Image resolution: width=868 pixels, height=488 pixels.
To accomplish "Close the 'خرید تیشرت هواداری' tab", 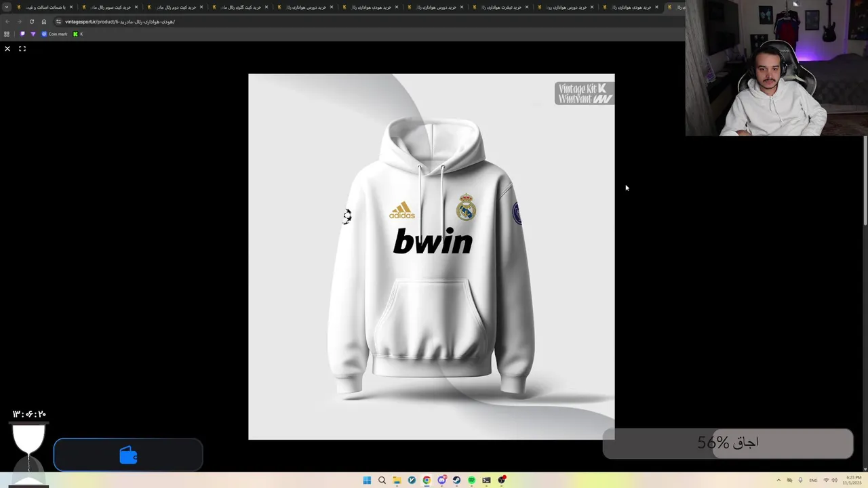I will (x=527, y=7).
